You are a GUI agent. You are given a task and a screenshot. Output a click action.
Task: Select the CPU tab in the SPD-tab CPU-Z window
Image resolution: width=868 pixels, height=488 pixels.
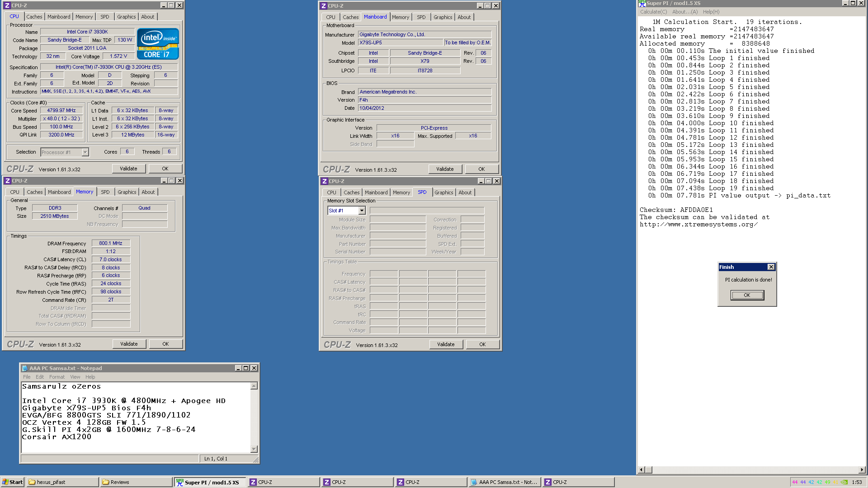(x=331, y=192)
